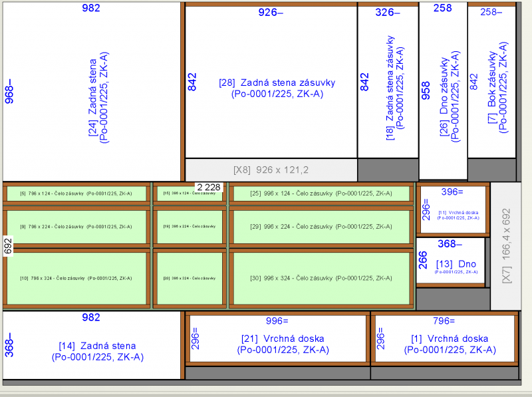Select part 5 Čelo zásuvky 796 x 124
This screenshot has height=397, width=532.
(76, 194)
